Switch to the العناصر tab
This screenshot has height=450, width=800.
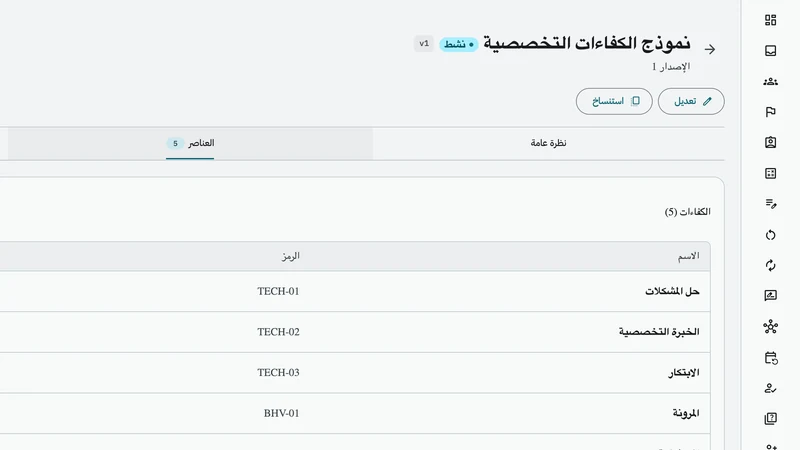(190, 143)
